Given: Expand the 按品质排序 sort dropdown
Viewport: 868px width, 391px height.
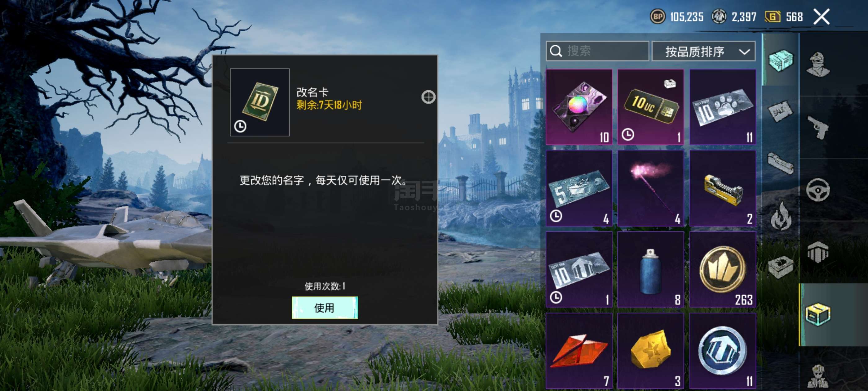Looking at the screenshot, I should tap(704, 52).
